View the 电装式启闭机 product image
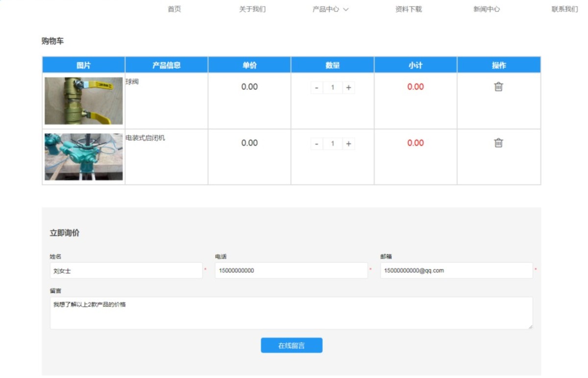The height and width of the screenshot is (378, 588). (x=84, y=157)
